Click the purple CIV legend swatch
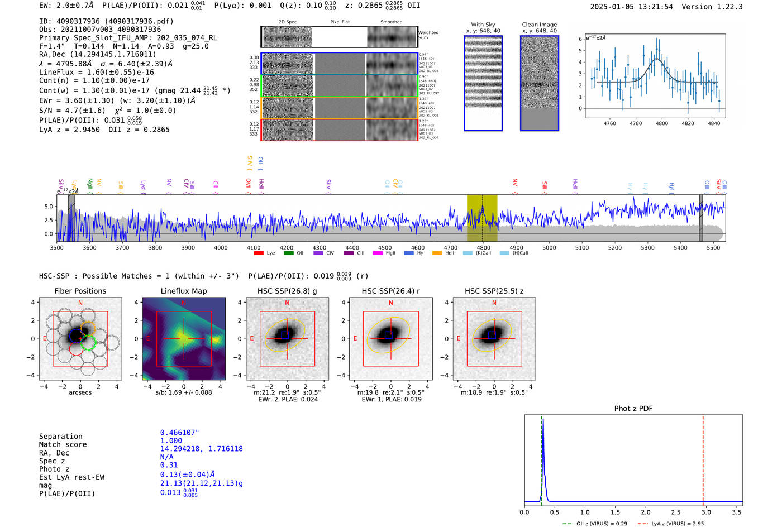Viewport: 782px width, 532px height. click(318, 253)
